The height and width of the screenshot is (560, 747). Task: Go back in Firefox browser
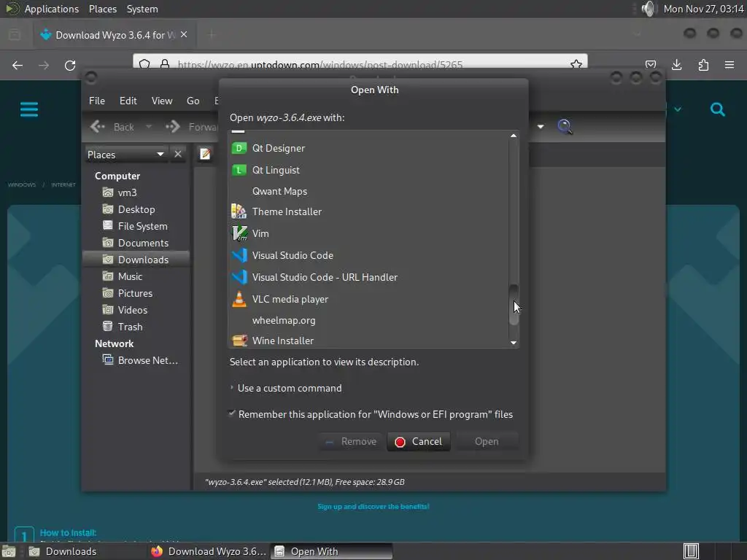coord(18,65)
